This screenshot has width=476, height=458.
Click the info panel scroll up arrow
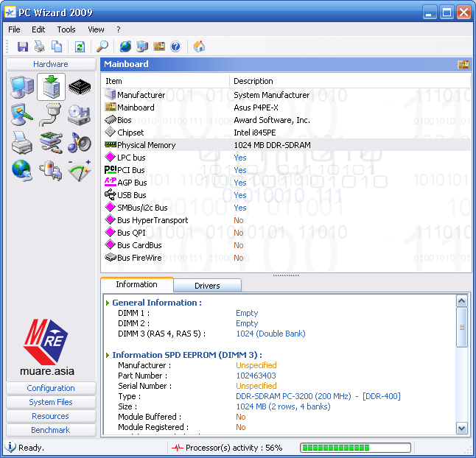tap(462, 301)
